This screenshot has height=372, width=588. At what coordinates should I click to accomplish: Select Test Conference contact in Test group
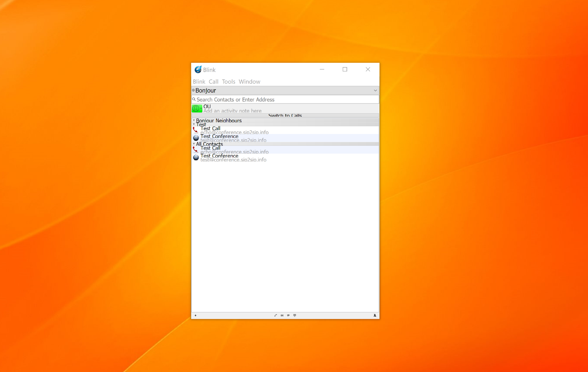pos(285,138)
